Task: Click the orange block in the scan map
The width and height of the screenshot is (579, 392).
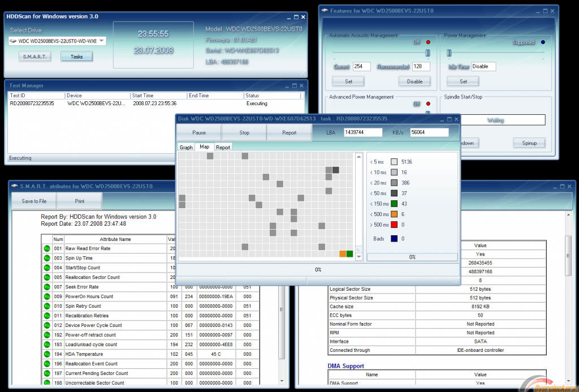Action: pos(343,254)
